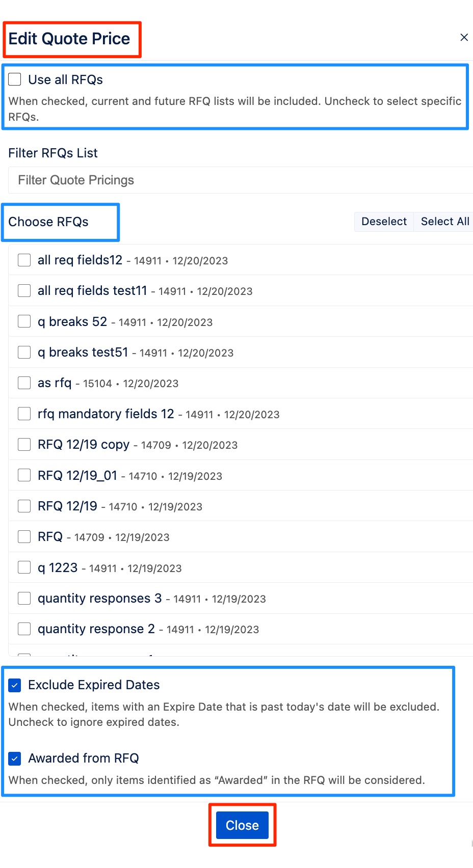Screen dimensions: 473x868
Task: Select the RFQ - 14709 checkbox
Action: 24,537
